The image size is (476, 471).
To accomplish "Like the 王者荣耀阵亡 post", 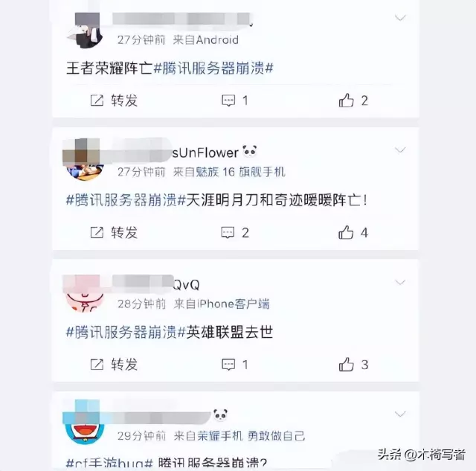I will (353, 100).
